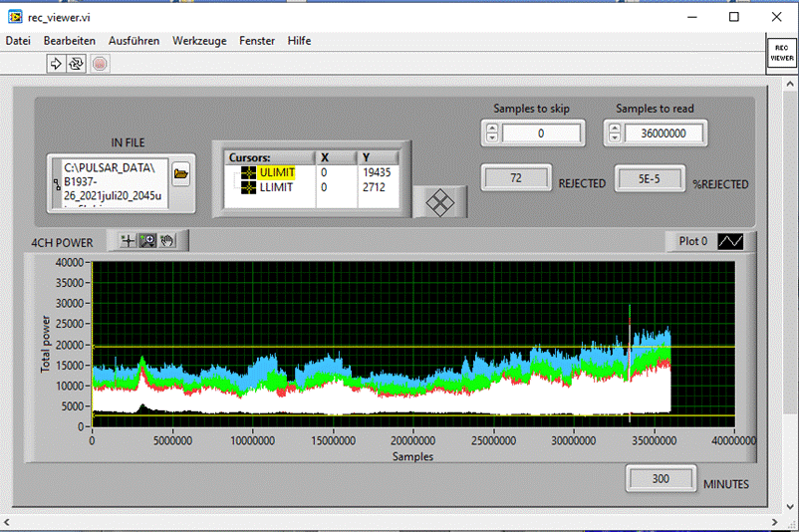Click the vertical scrollbar down arrow
This screenshot has height=532, width=799.
tap(790, 507)
